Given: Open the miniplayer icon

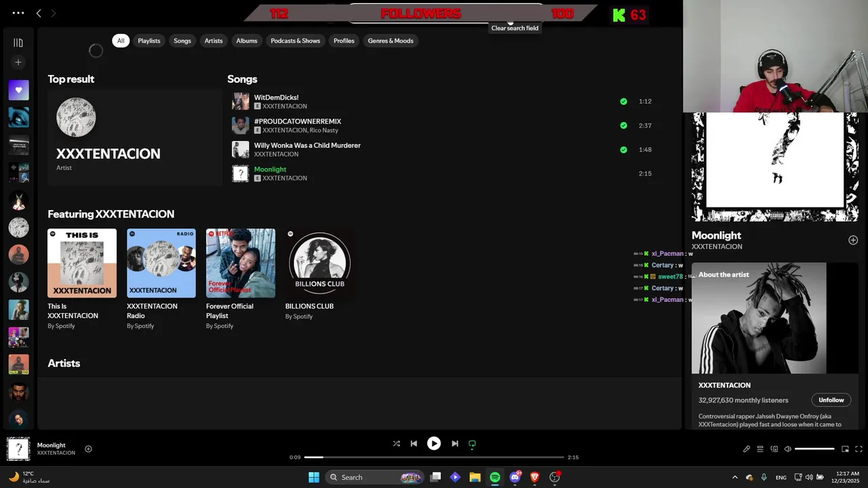Looking at the screenshot, I should pos(845,449).
